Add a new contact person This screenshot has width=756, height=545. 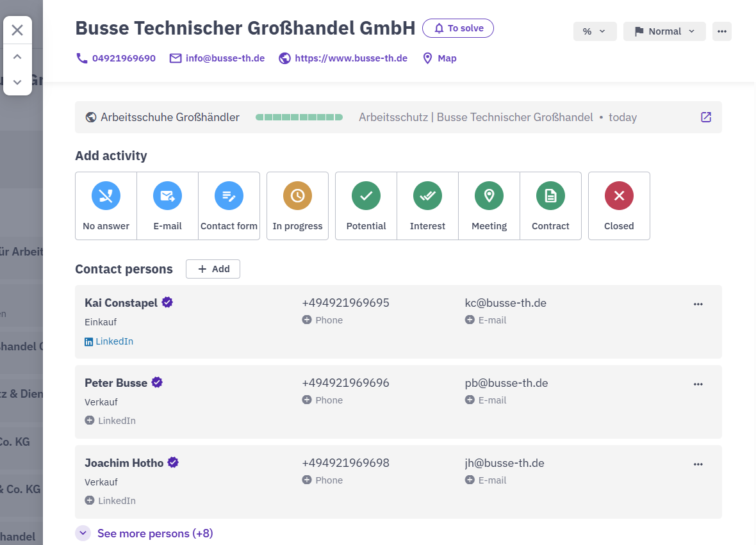(213, 269)
